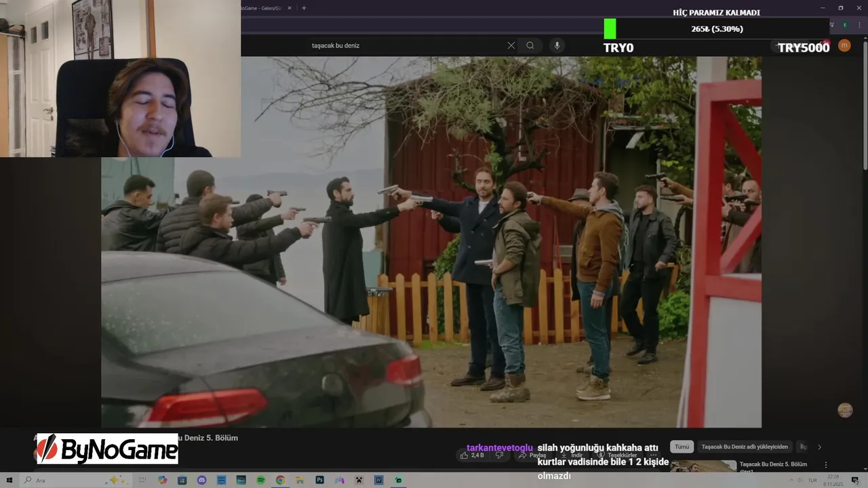Image resolution: width=868 pixels, height=488 pixels.
Task: Clear the YouTube search text with the X
Action: click(x=511, y=45)
